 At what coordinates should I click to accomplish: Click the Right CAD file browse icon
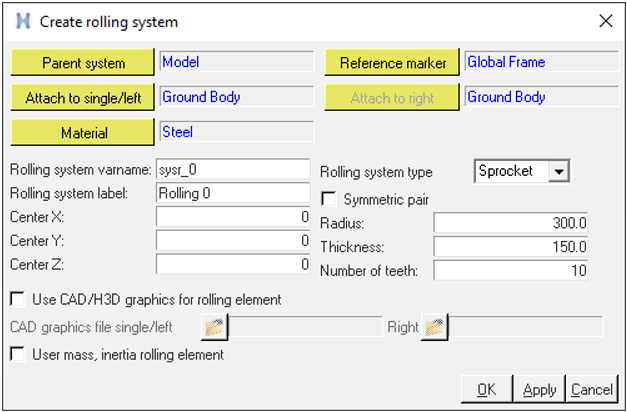(x=434, y=327)
